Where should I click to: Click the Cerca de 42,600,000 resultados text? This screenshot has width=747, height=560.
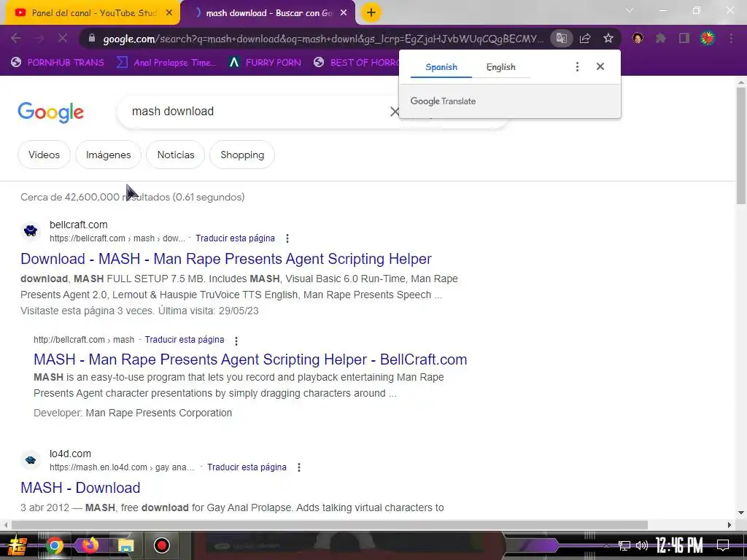(x=133, y=197)
